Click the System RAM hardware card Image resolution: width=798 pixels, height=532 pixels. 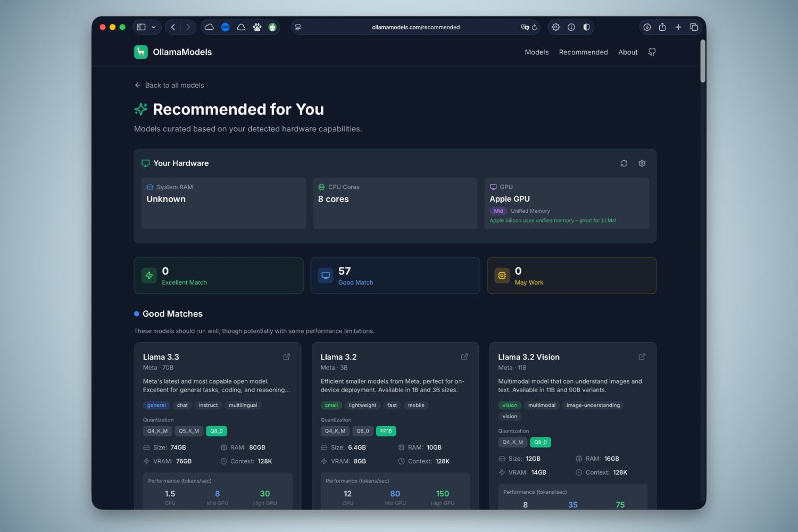(224, 203)
